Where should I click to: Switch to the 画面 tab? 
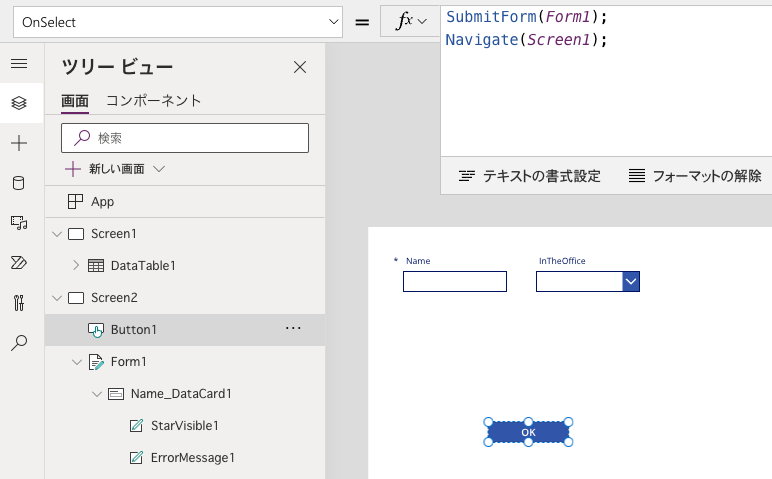click(75, 101)
